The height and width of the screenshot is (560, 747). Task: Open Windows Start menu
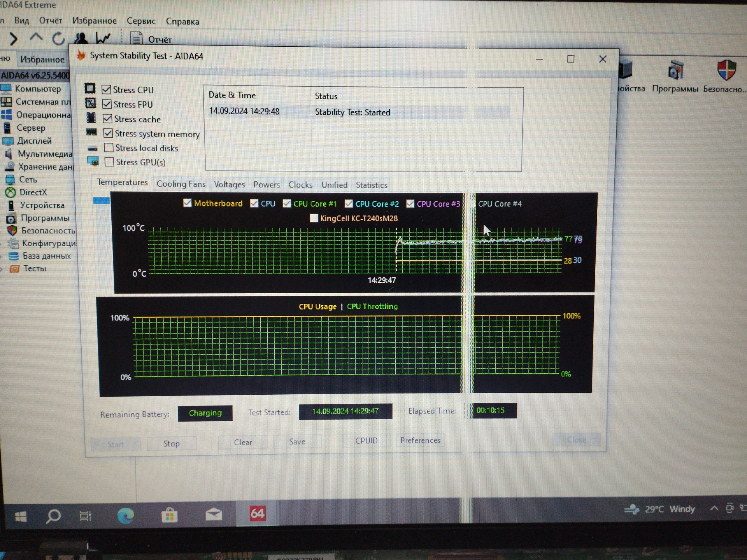(20, 517)
